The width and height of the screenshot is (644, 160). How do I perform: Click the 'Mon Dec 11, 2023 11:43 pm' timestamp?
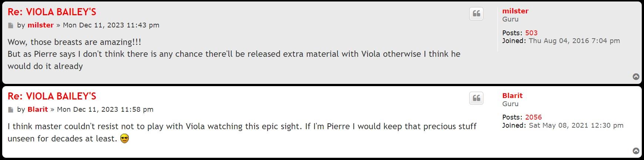(111, 25)
